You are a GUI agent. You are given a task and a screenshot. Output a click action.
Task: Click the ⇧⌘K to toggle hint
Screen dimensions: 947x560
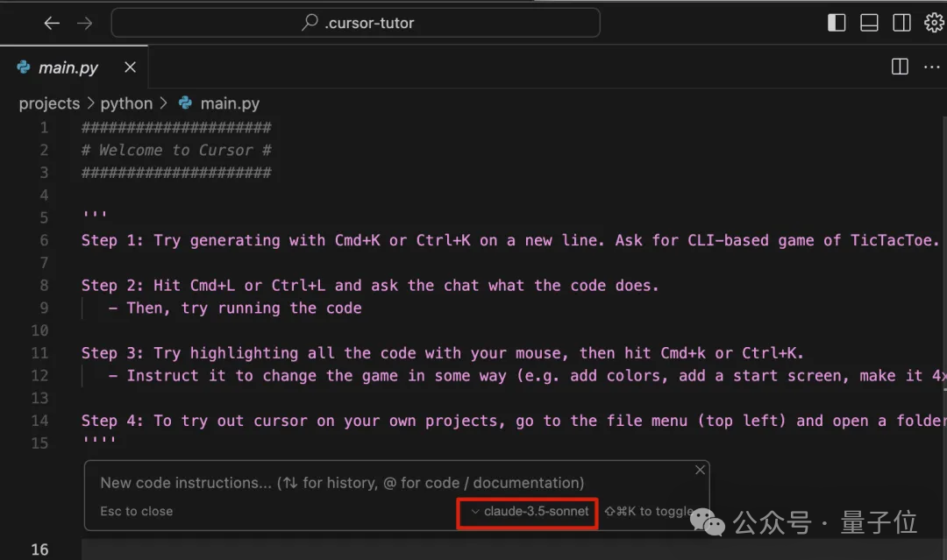point(649,511)
